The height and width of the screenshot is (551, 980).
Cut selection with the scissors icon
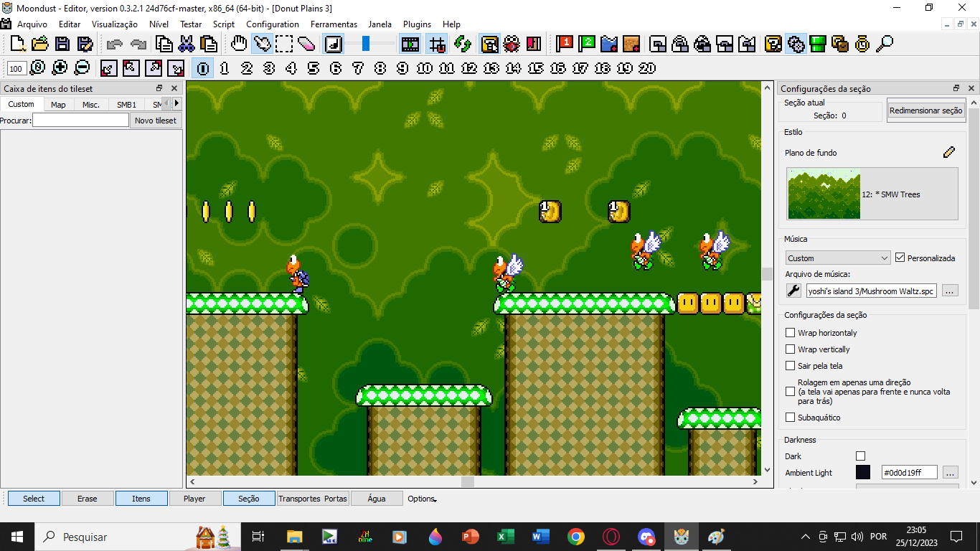coord(187,44)
